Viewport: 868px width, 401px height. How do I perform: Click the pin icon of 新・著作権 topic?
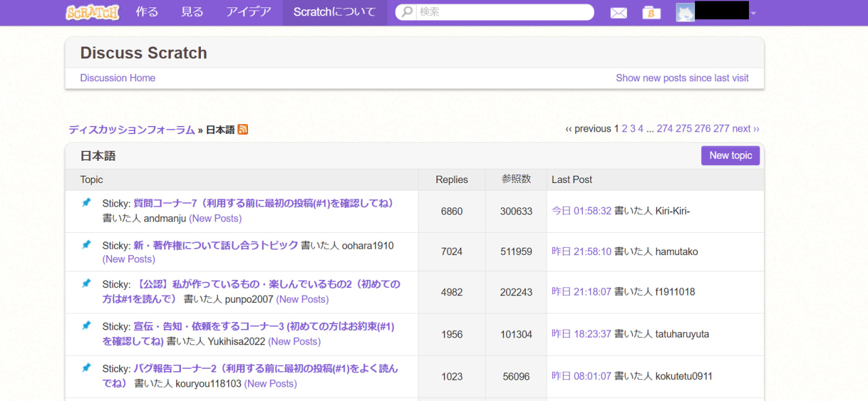pyautogui.click(x=87, y=245)
